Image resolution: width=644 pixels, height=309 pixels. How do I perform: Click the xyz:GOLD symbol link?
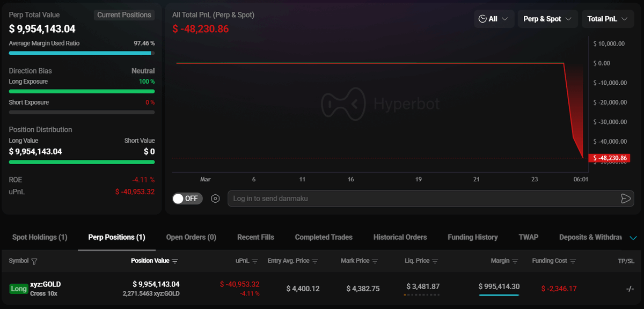pyautogui.click(x=45, y=284)
